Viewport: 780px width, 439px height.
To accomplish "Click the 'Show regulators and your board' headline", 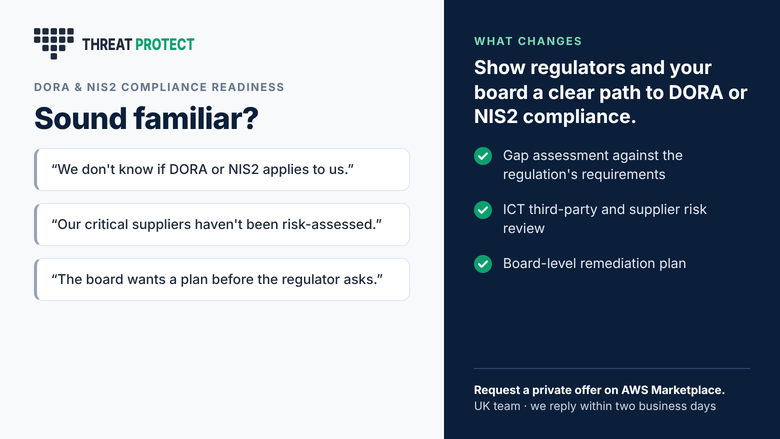I will pyautogui.click(x=610, y=92).
